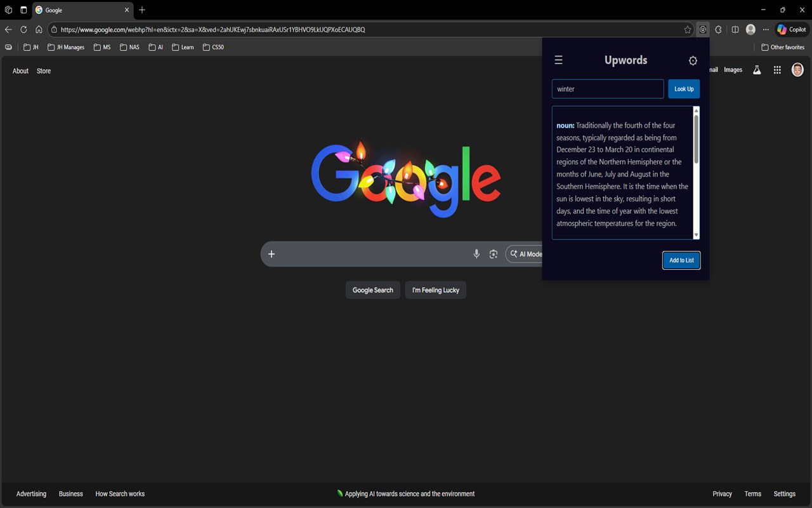Click the Upwords word input field
812x508 pixels.
(608, 89)
